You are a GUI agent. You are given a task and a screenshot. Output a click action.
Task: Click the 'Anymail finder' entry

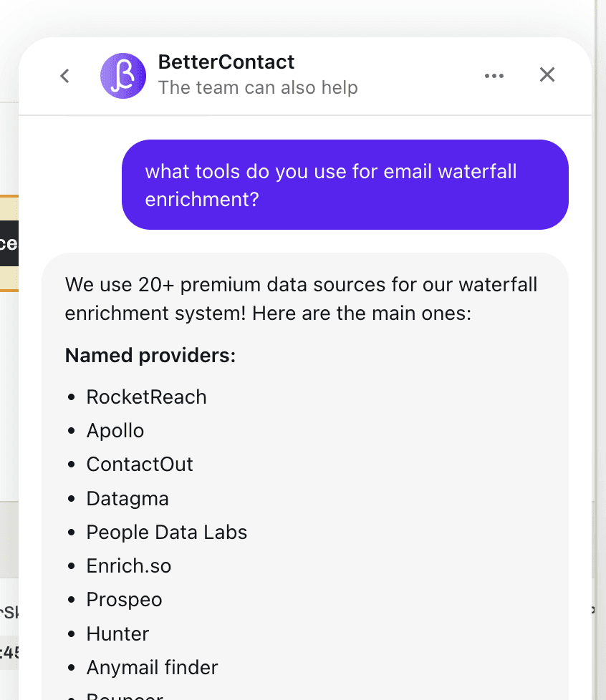pyautogui.click(x=152, y=667)
